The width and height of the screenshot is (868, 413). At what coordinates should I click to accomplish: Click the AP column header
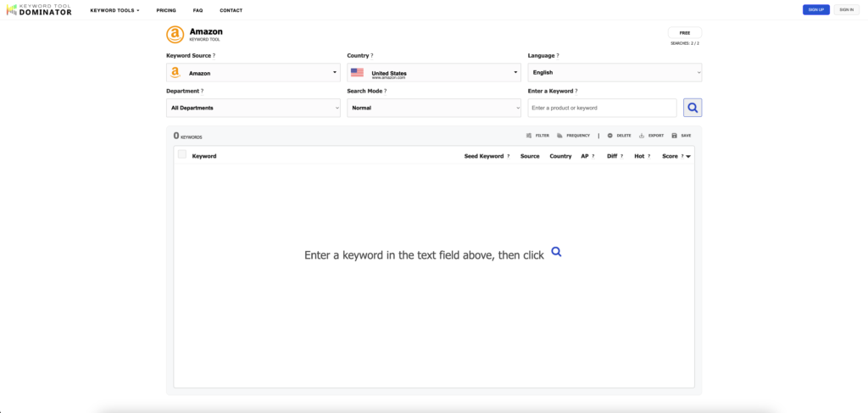click(585, 156)
